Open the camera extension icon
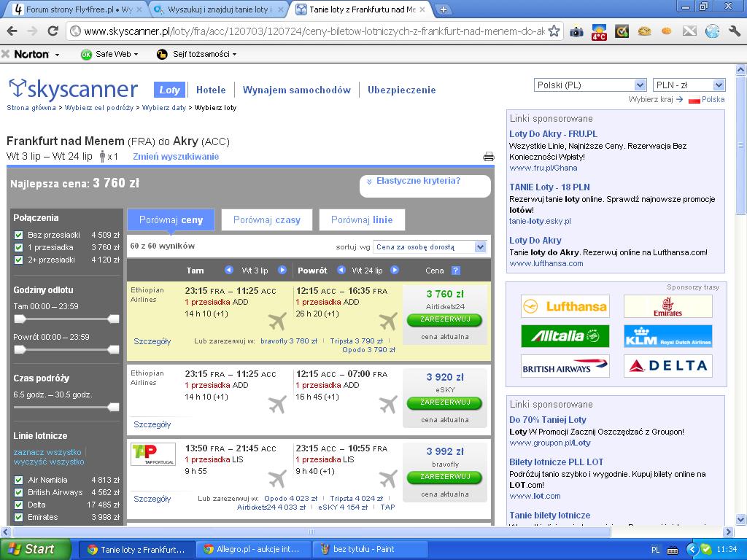747x560 pixels. click(x=576, y=31)
